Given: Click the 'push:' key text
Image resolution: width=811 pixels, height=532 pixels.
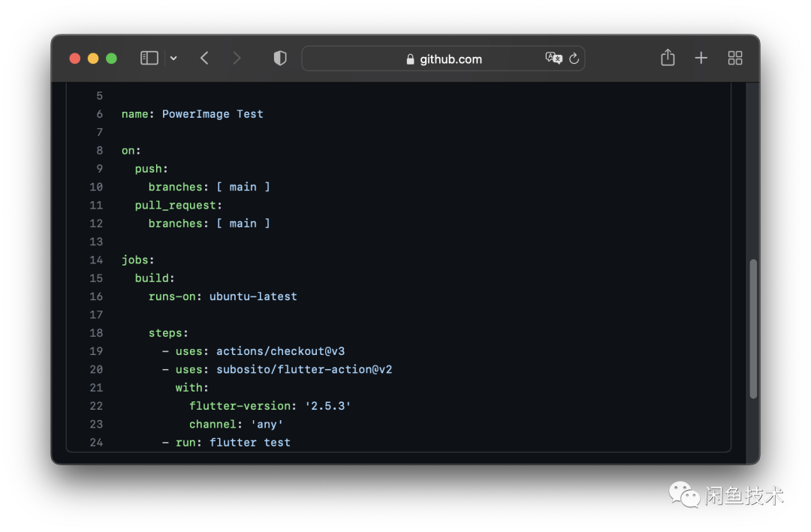Looking at the screenshot, I should click(x=152, y=169).
